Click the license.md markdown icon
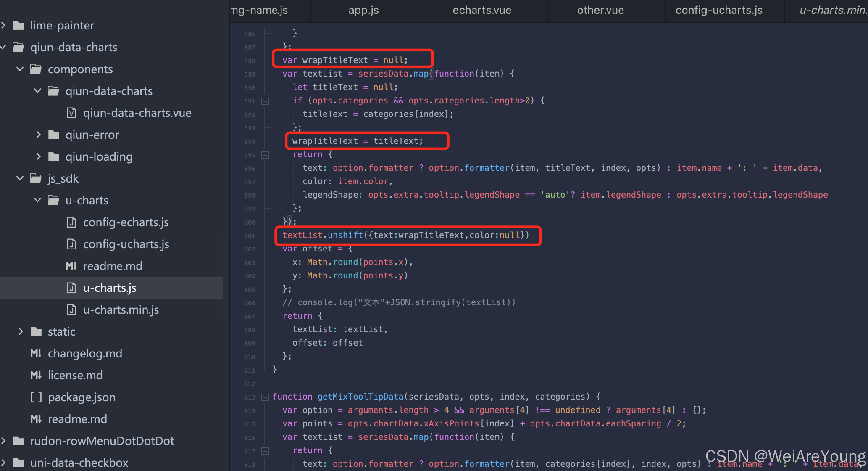 (36, 375)
